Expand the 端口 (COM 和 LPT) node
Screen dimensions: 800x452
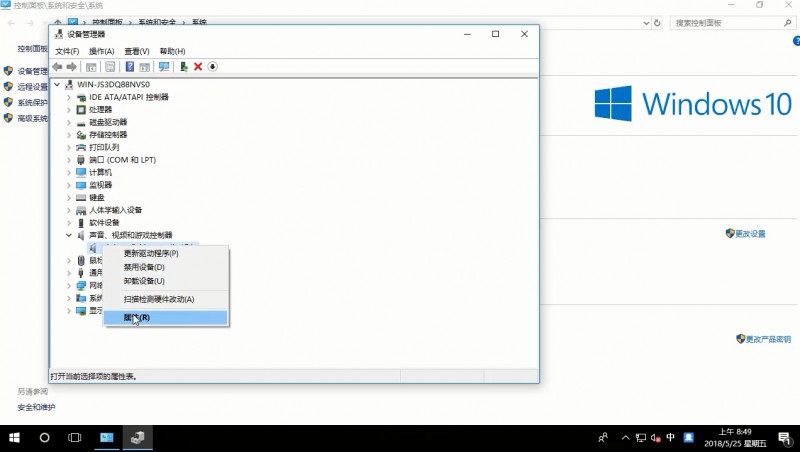[x=69, y=160]
